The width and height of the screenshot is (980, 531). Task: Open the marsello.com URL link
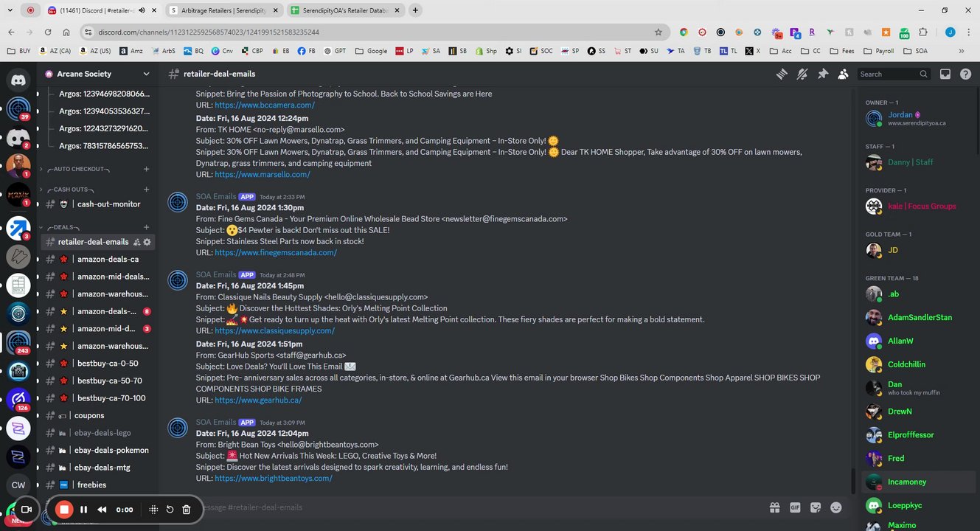[x=263, y=175]
